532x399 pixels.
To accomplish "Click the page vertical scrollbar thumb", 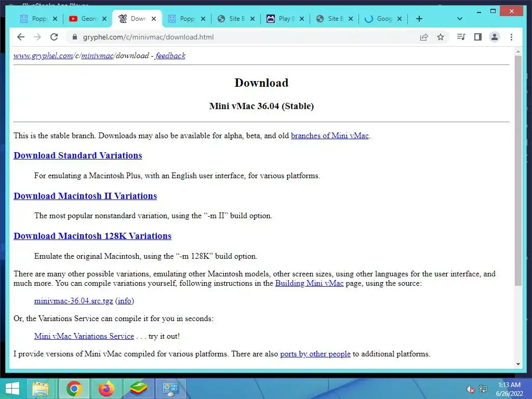I will (518, 170).
